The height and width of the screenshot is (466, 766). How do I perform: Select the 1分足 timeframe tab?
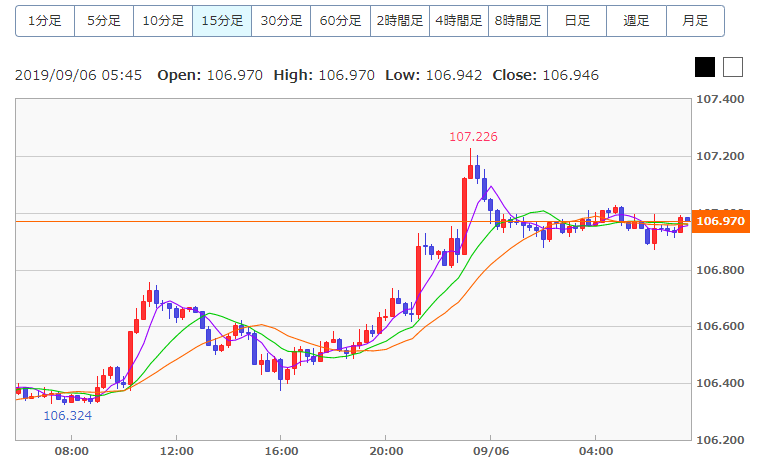click(45, 21)
